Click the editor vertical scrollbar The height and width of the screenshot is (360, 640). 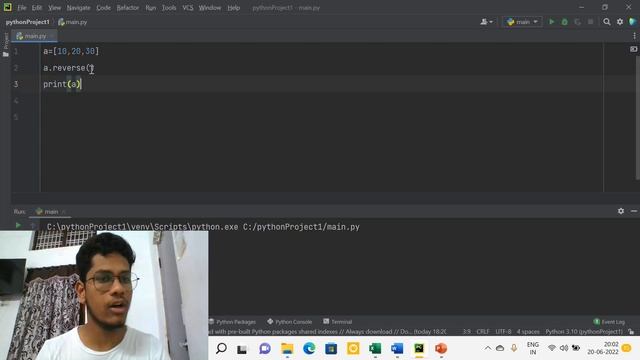[x=638, y=118]
